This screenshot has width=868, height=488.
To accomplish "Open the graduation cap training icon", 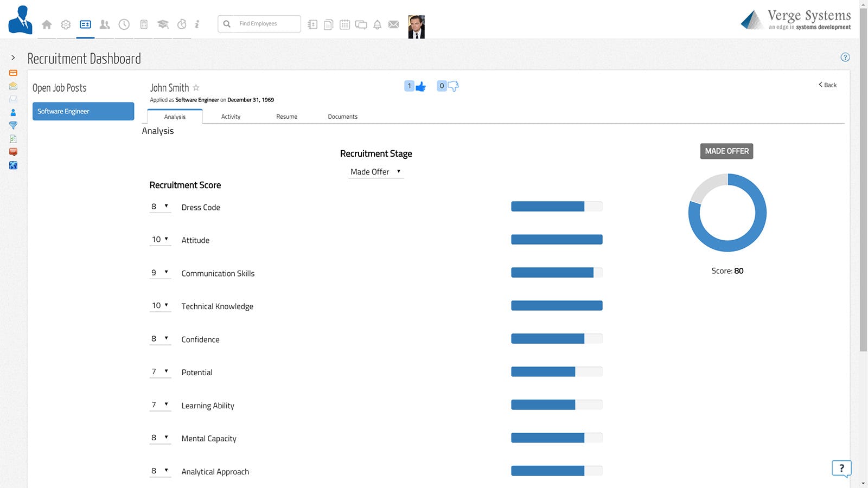I will pyautogui.click(x=163, y=24).
